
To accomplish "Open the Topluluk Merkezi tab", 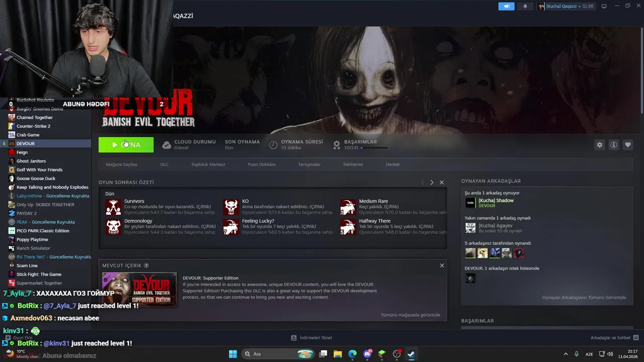I will pos(208,164).
